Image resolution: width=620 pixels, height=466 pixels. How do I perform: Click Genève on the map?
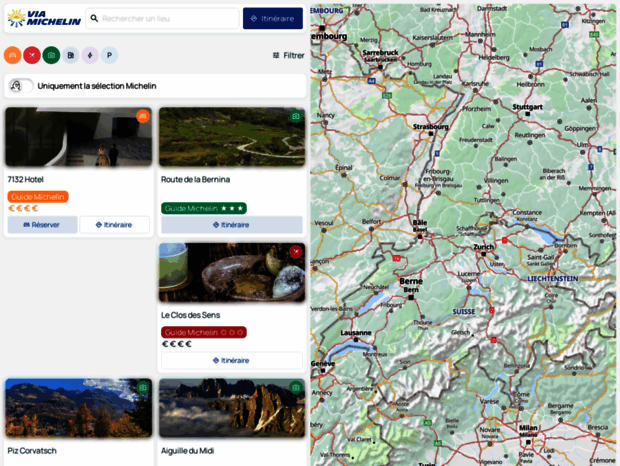point(323,363)
